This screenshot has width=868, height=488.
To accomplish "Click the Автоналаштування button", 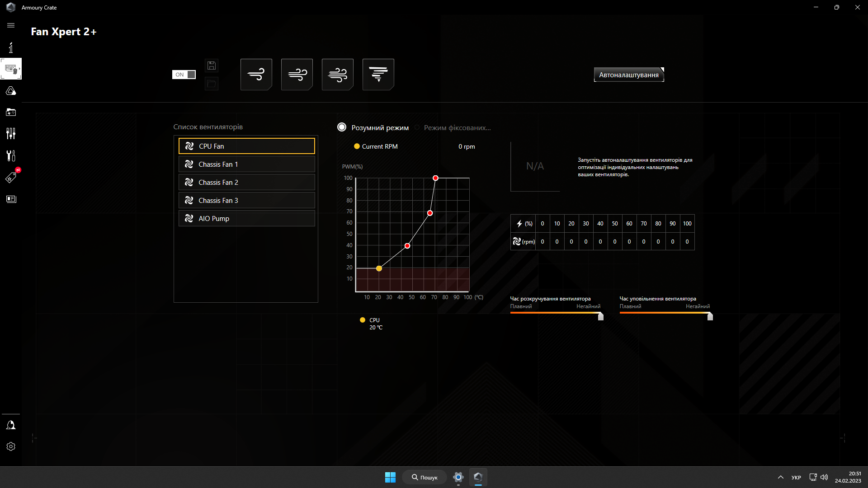I will pyautogui.click(x=628, y=75).
